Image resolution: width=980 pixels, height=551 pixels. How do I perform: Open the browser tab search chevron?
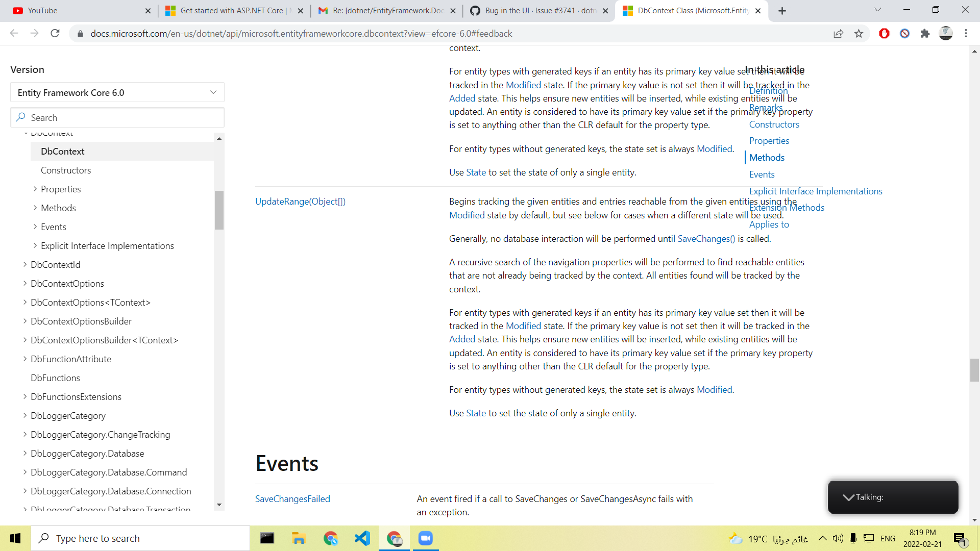click(877, 10)
